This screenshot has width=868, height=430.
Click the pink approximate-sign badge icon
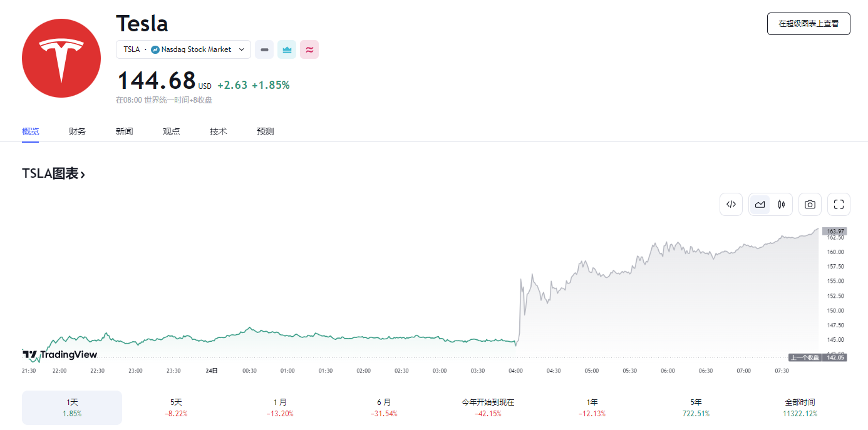coord(309,49)
